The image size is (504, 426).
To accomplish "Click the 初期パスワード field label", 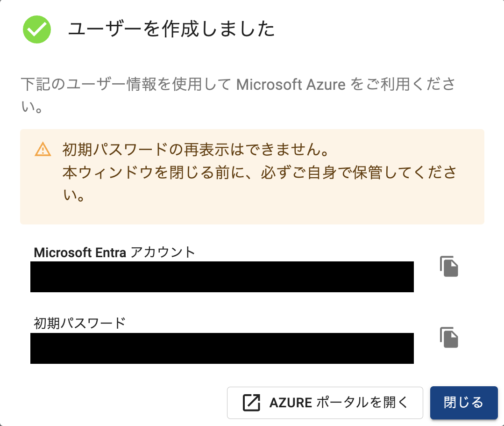I will [x=80, y=323].
